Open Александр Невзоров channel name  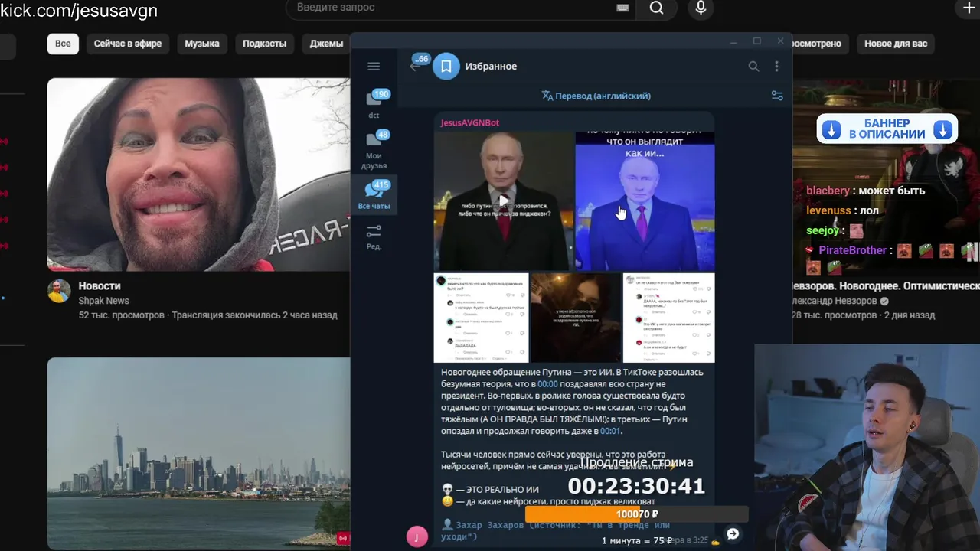click(x=834, y=301)
